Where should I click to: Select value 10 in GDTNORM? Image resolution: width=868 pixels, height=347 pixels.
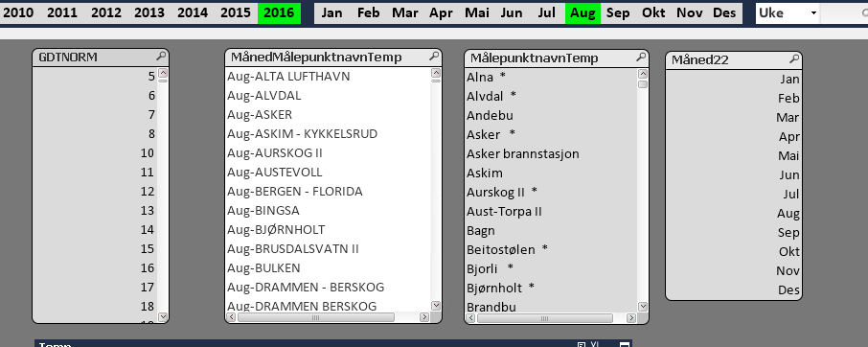(x=95, y=152)
